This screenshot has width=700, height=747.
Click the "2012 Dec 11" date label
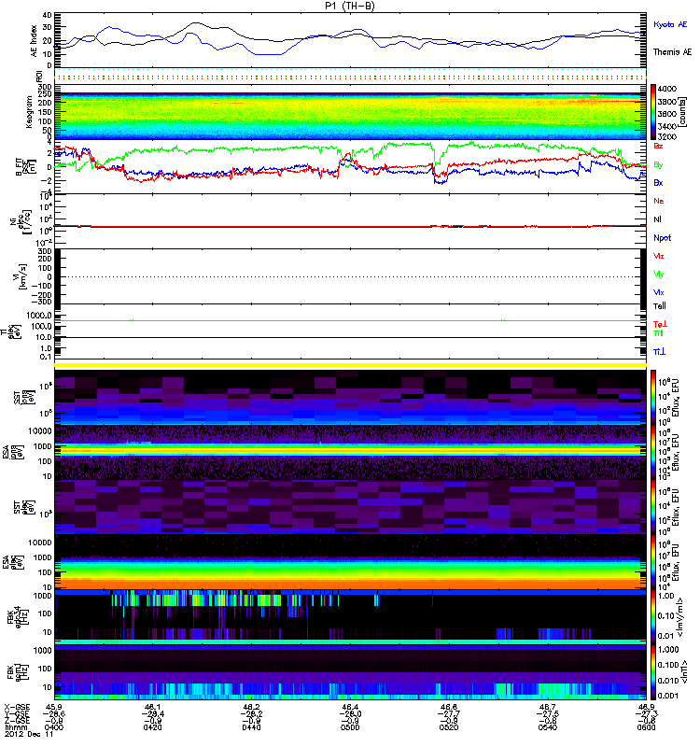coord(28,735)
